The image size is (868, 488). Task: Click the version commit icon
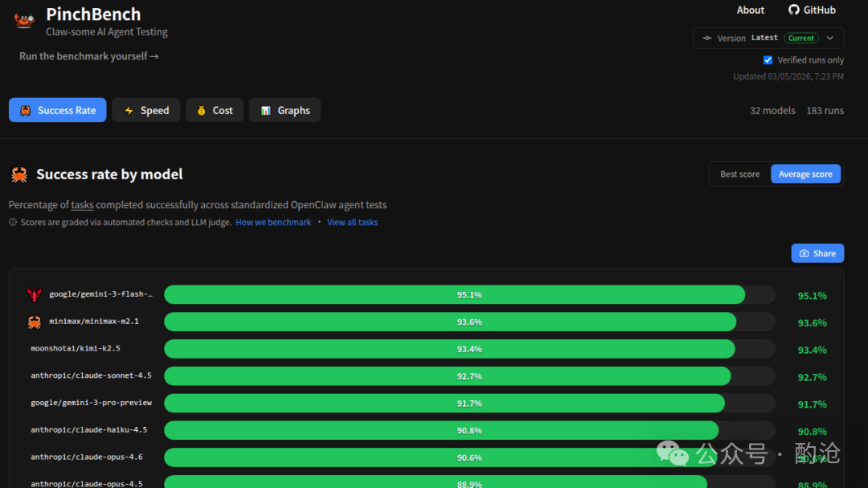click(707, 39)
